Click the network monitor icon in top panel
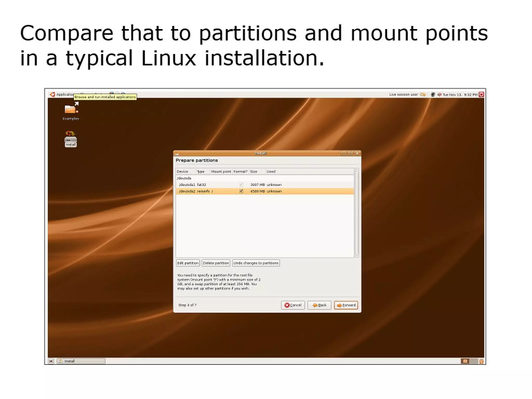Screen dimensions: 532x399 [x=433, y=95]
